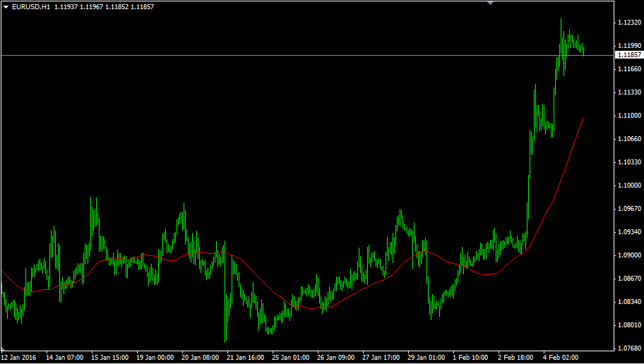The image size is (644, 364).
Task: Click the 1.07680 price scale label
Action: pyautogui.click(x=629, y=348)
